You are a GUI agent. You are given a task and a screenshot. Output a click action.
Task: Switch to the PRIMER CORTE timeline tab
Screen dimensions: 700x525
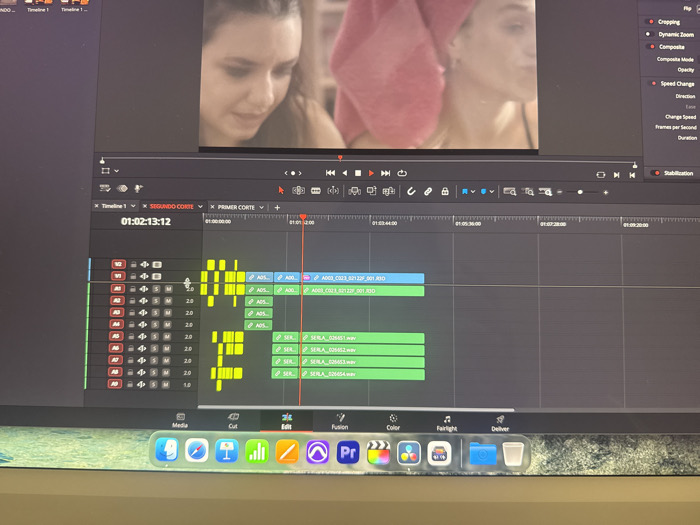(x=236, y=207)
